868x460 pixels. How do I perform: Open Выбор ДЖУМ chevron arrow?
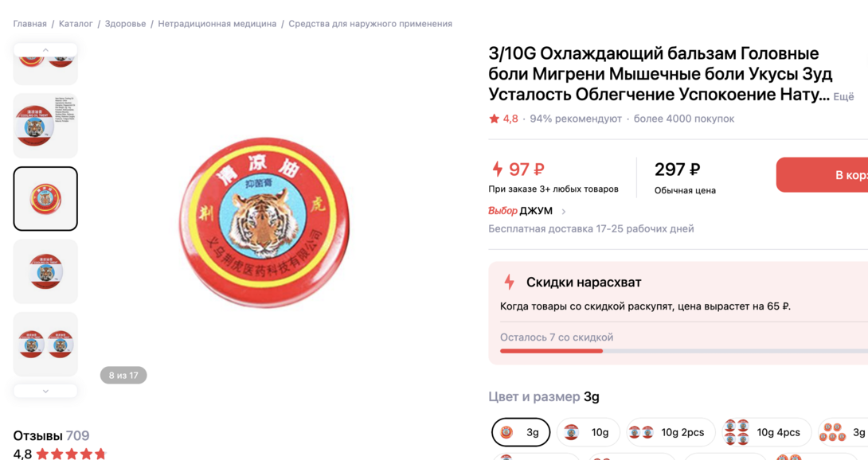coord(564,212)
